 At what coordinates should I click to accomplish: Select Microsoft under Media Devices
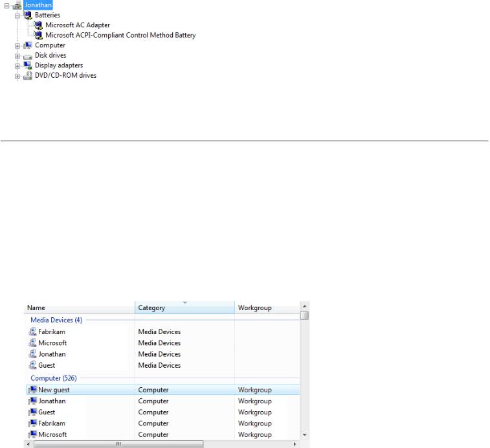pyautogui.click(x=52, y=343)
